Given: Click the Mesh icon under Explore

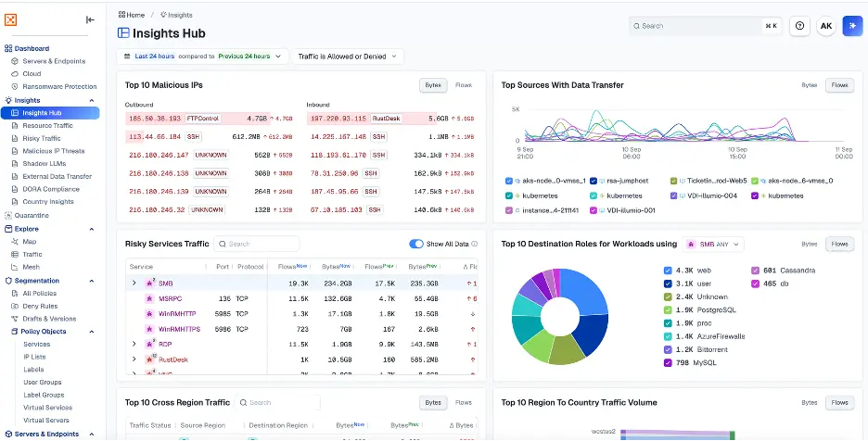Looking at the screenshot, I should point(15,267).
